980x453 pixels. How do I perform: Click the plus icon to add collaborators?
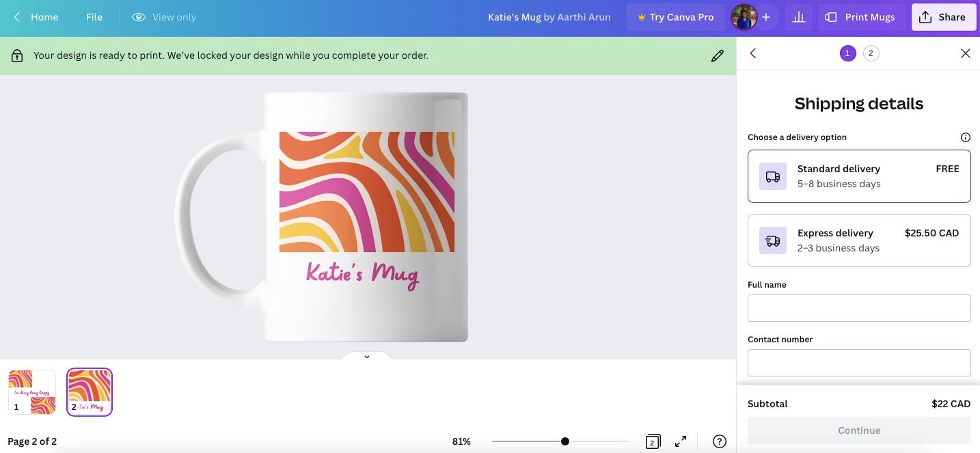pyautogui.click(x=766, y=17)
